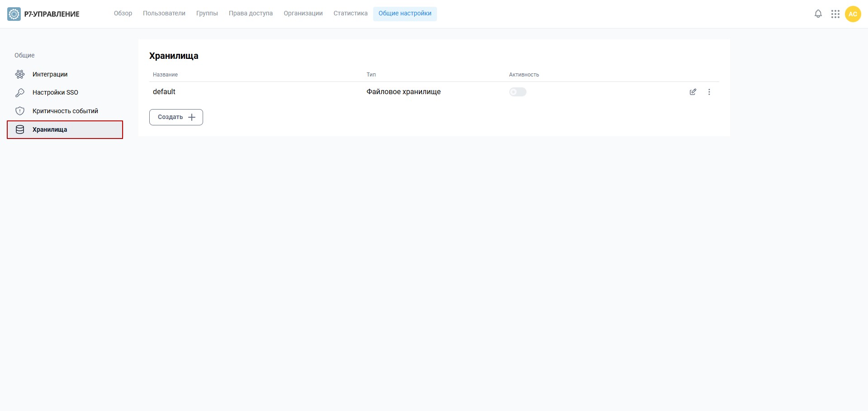Switch to the Группы tab
Image resolution: width=868 pixels, height=411 pixels.
point(207,13)
